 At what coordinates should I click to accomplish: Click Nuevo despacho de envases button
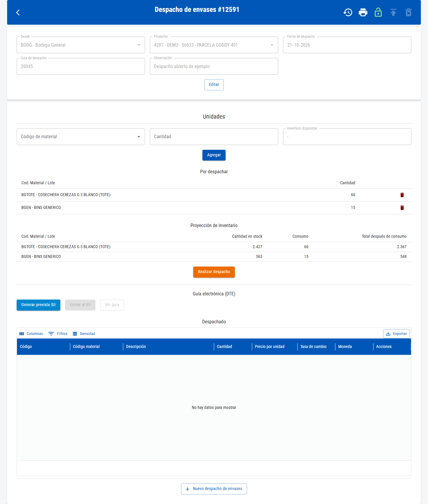214,489
